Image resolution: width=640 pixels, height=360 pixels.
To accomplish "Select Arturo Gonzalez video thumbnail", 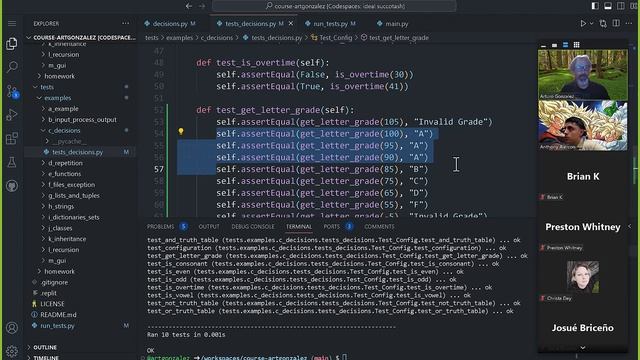I will (x=583, y=74).
